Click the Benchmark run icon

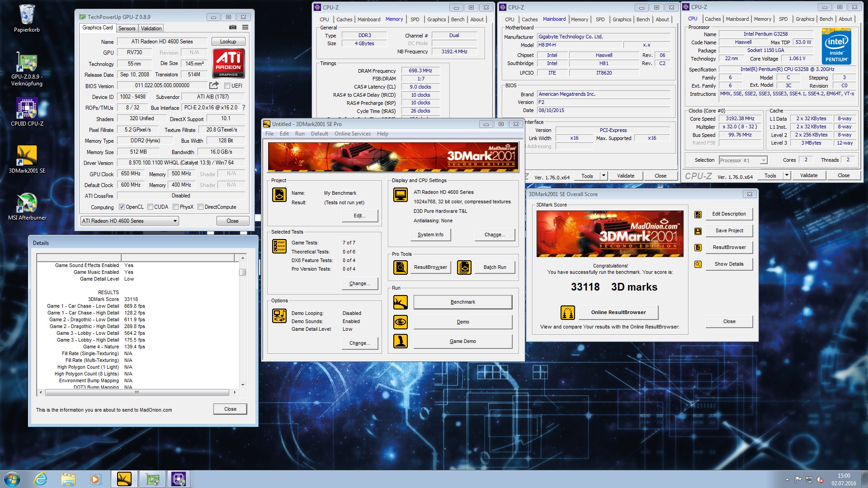pyautogui.click(x=401, y=302)
